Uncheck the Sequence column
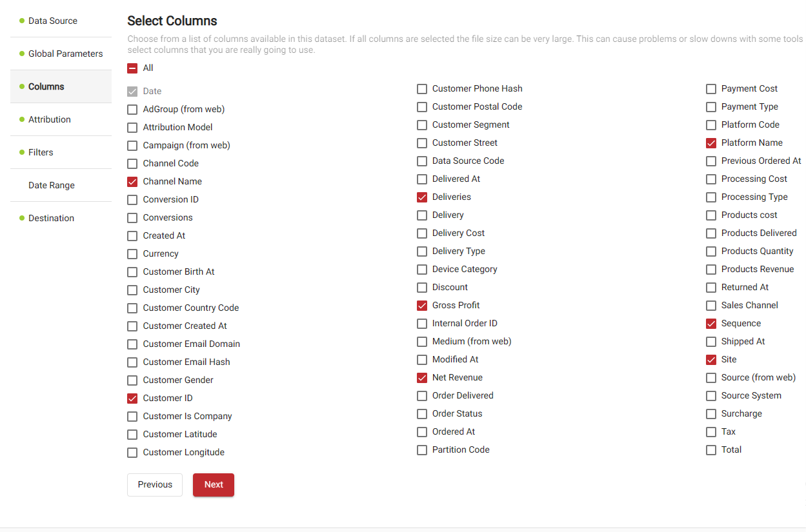 click(710, 324)
